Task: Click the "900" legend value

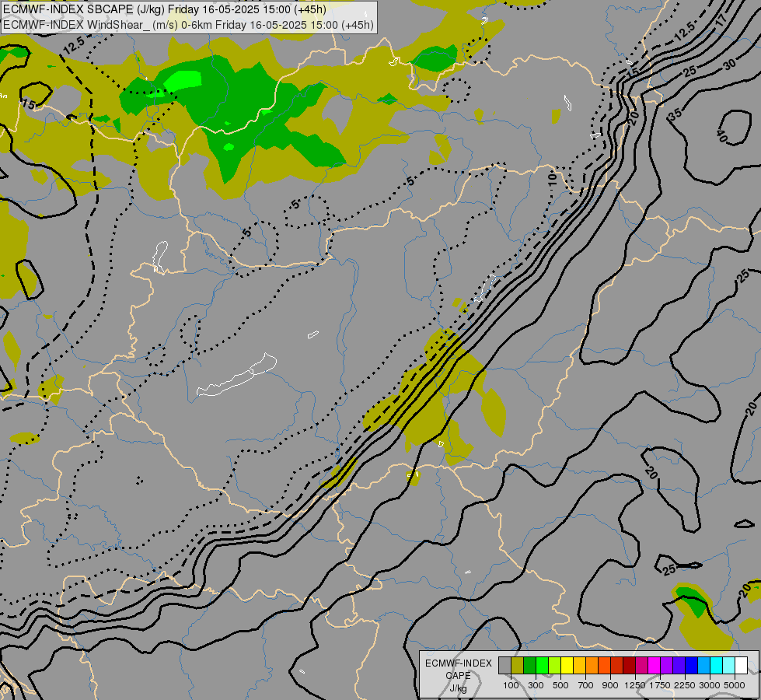Action: point(610,685)
